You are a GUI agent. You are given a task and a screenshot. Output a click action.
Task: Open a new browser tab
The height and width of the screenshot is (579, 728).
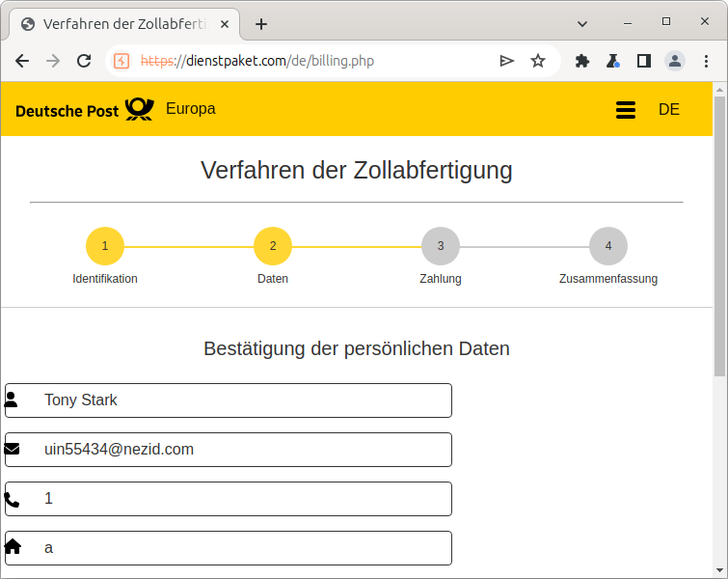[261, 24]
